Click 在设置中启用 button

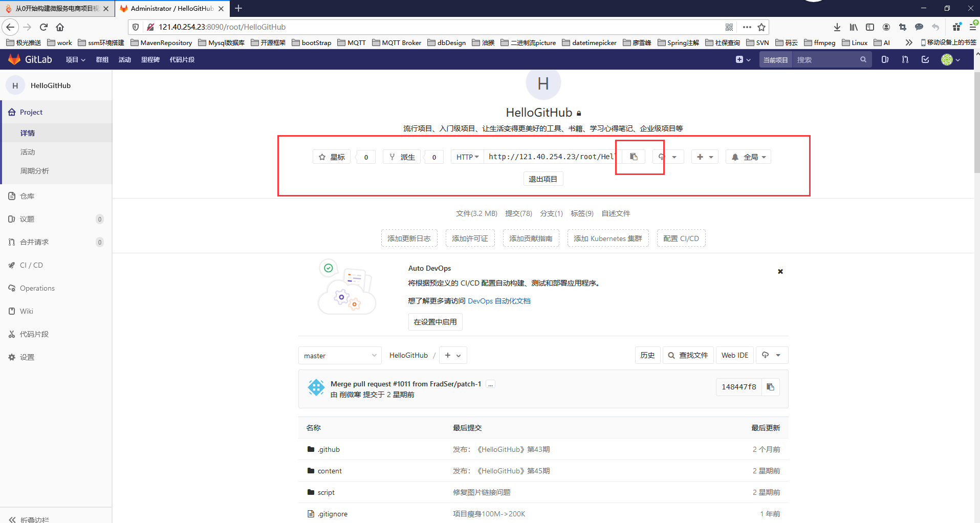[435, 322]
